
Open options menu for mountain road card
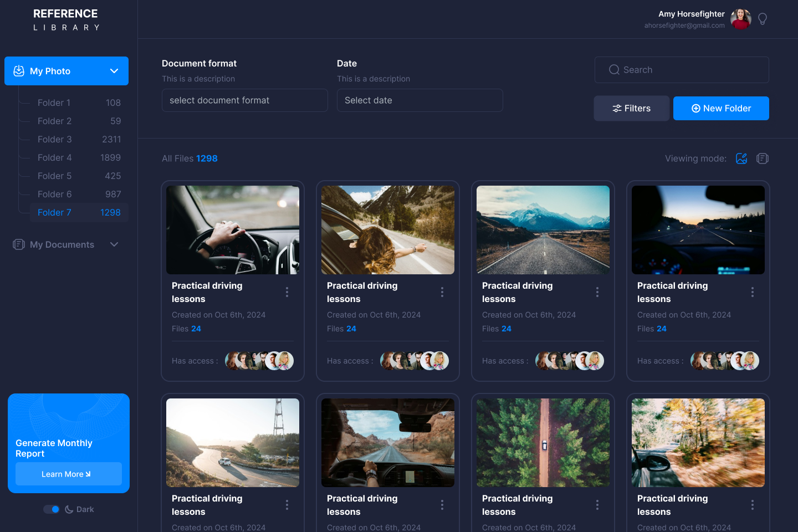click(597, 292)
